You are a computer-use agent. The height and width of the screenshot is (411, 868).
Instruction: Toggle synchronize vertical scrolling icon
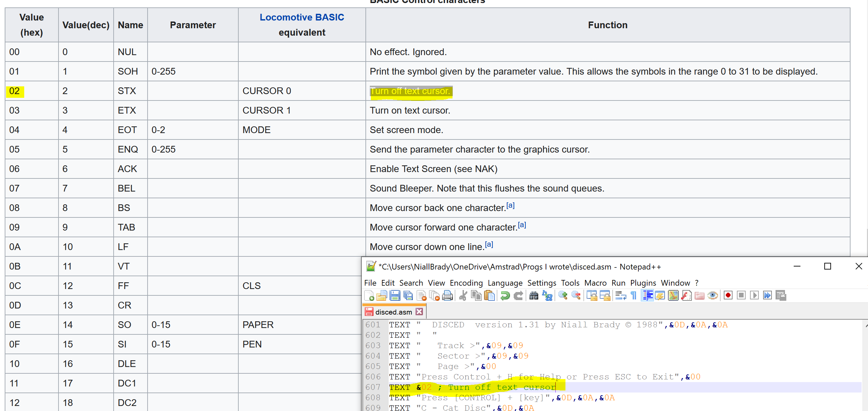pyautogui.click(x=592, y=296)
